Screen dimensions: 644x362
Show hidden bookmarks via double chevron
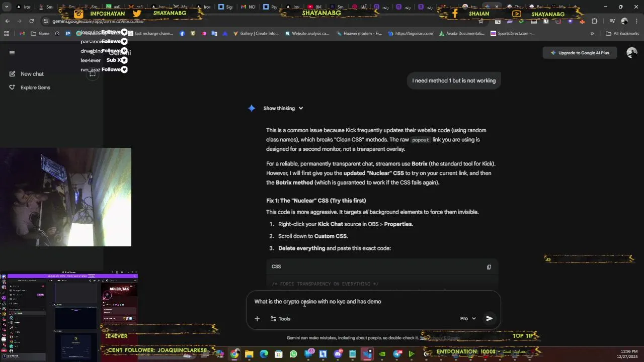click(x=592, y=34)
